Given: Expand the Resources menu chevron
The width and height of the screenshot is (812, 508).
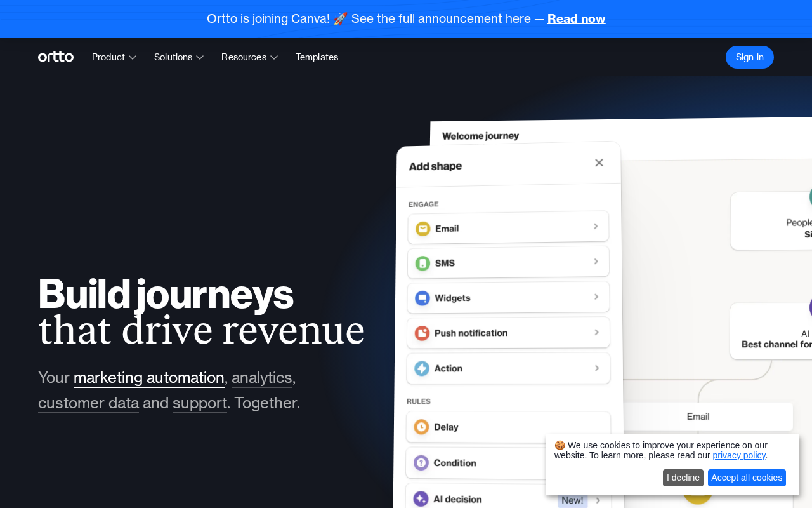Looking at the screenshot, I should click(x=274, y=57).
